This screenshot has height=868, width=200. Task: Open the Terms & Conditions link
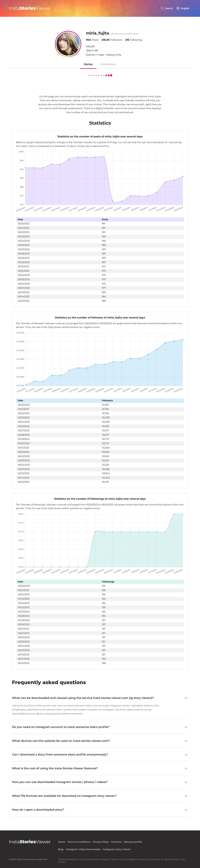[79, 842]
